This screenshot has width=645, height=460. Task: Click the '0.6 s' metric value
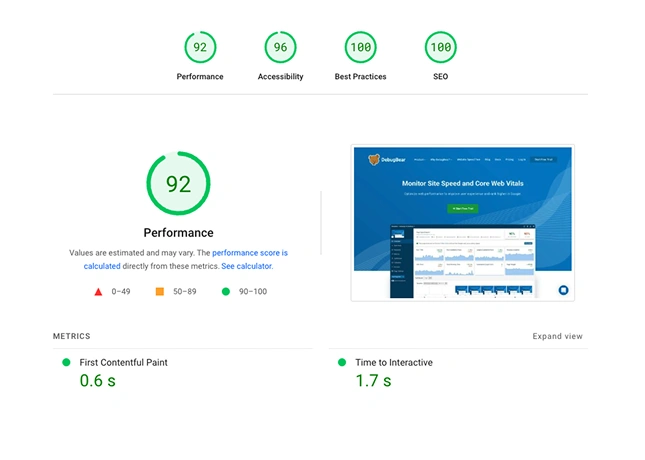tap(97, 381)
